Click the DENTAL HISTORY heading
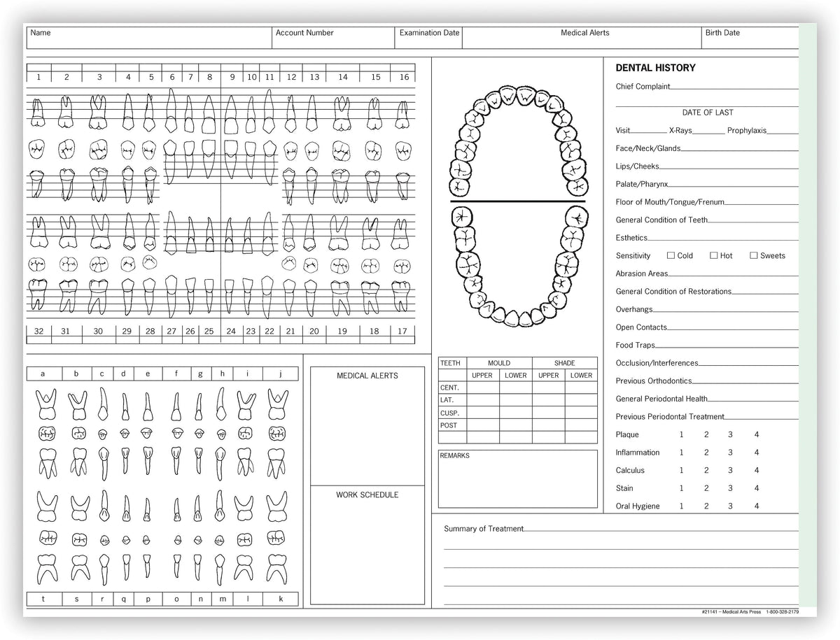The image size is (840, 640). tap(655, 68)
